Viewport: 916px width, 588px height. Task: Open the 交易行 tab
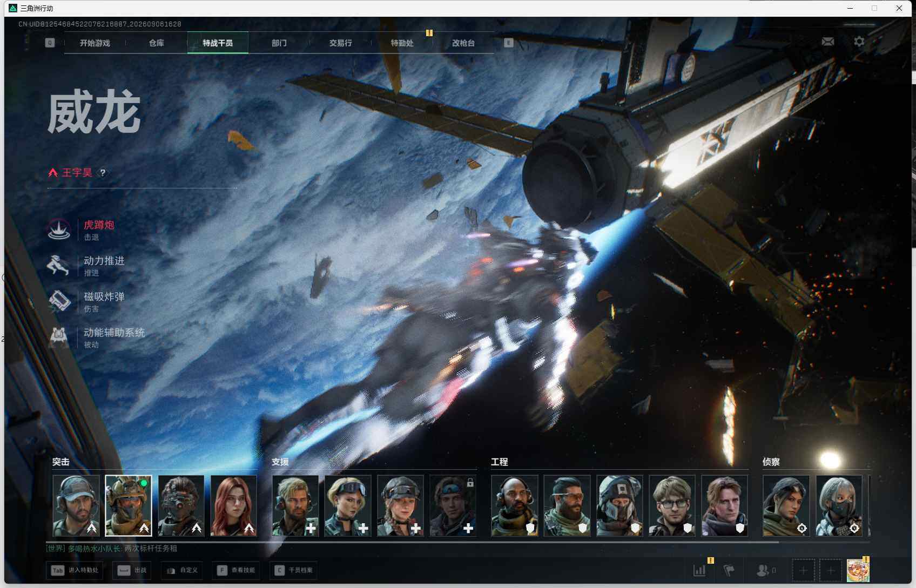341,43
